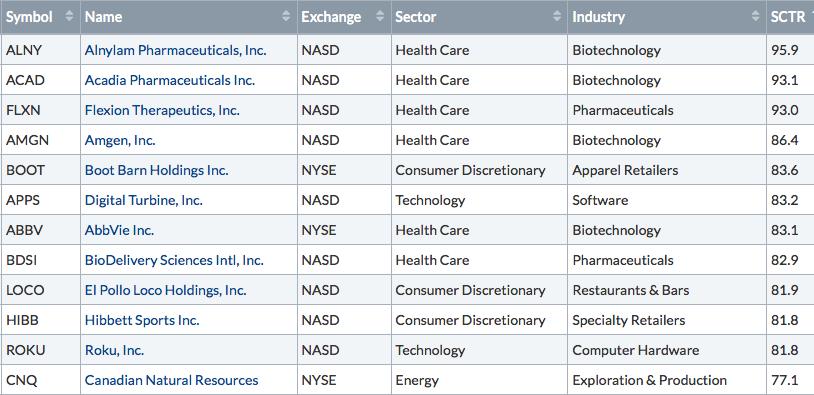Open the Hibbett Sports Inc. link
Viewport: 814px width, 395px height.
point(142,321)
